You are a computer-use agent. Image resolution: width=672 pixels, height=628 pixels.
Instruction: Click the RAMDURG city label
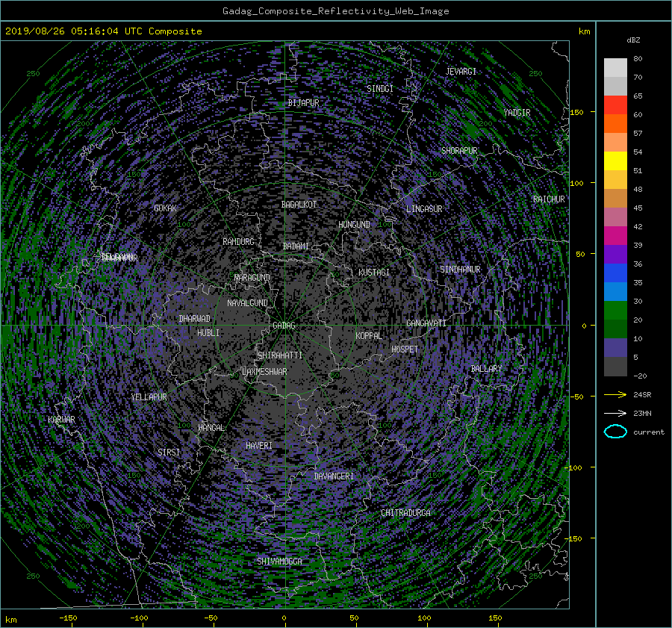[x=238, y=242]
